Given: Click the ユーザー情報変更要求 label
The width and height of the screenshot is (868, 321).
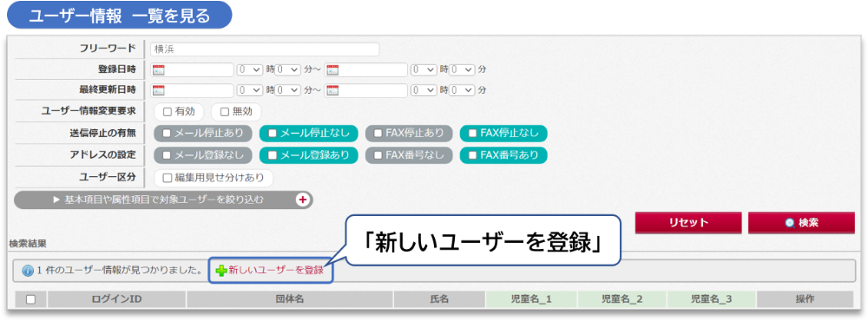Looking at the screenshot, I should [89, 111].
